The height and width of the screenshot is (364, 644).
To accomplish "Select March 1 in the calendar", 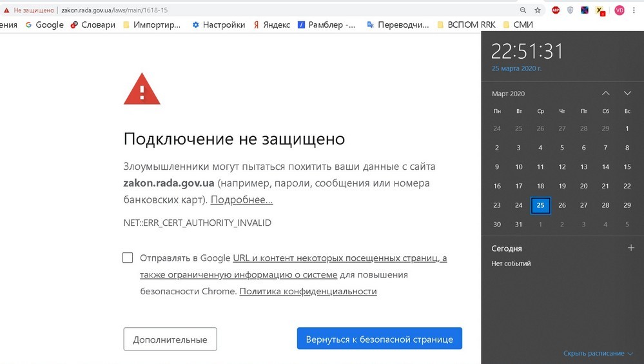I will tap(627, 128).
